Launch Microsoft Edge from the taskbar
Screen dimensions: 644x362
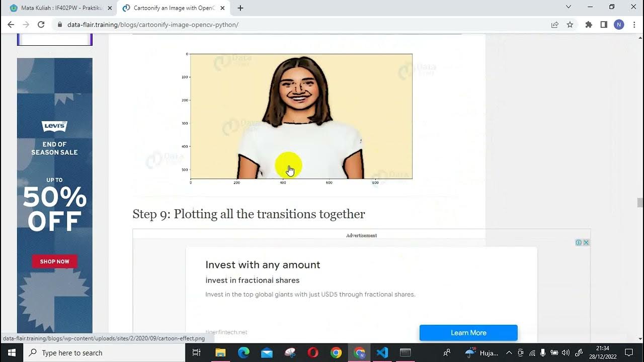click(x=244, y=352)
